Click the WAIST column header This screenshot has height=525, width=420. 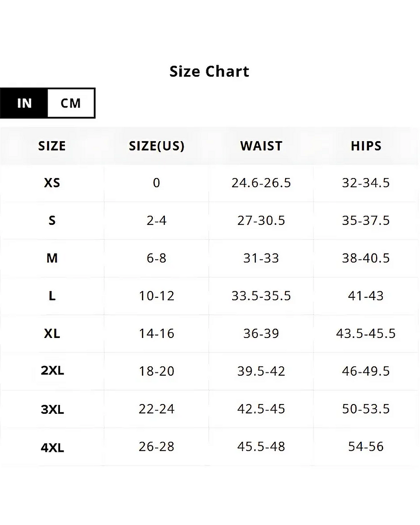pyautogui.click(x=261, y=146)
